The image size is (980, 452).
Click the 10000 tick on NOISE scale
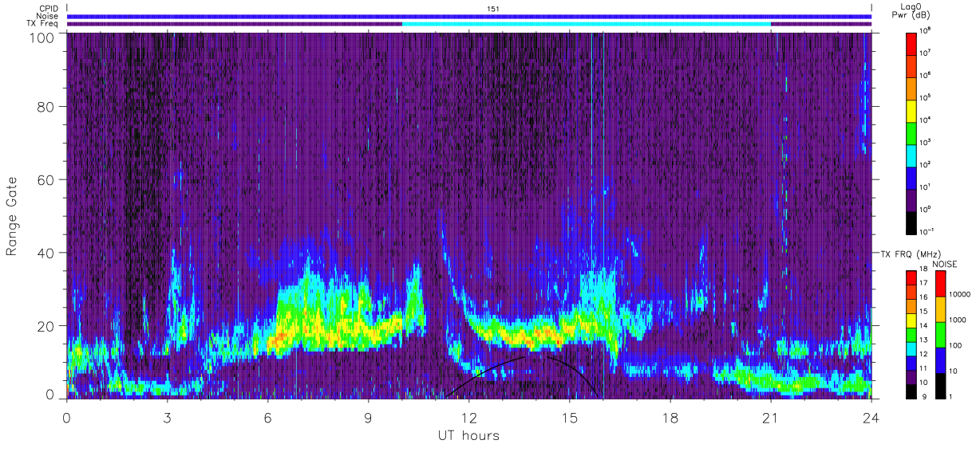point(961,293)
